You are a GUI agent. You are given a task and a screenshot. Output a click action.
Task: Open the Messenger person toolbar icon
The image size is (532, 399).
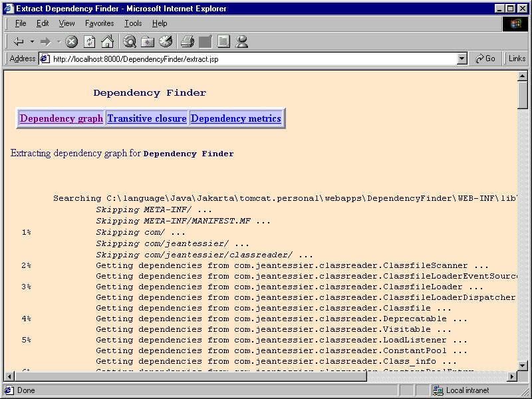point(241,41)
